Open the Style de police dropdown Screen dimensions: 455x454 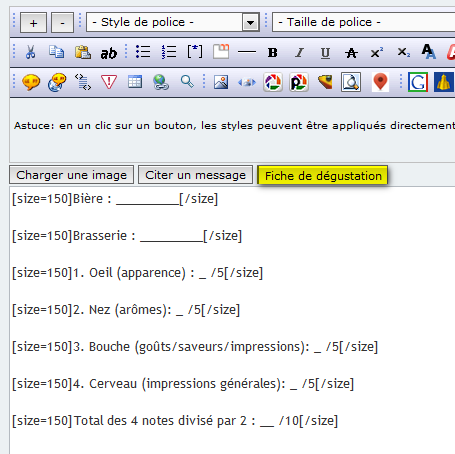click(173, 22)
